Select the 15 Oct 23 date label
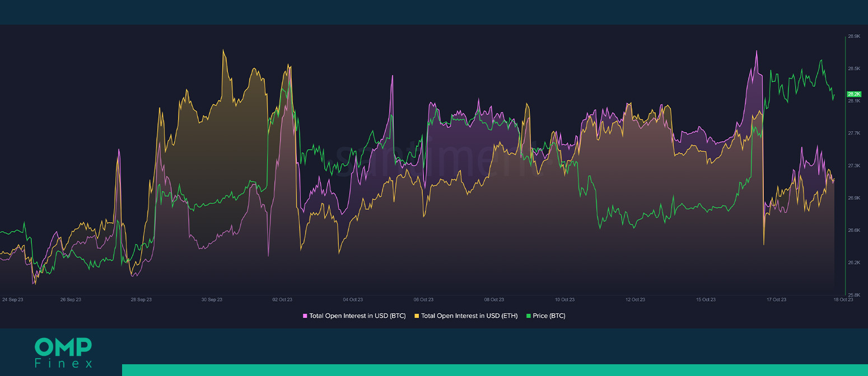The image size is (868, 376). (706, 300)
